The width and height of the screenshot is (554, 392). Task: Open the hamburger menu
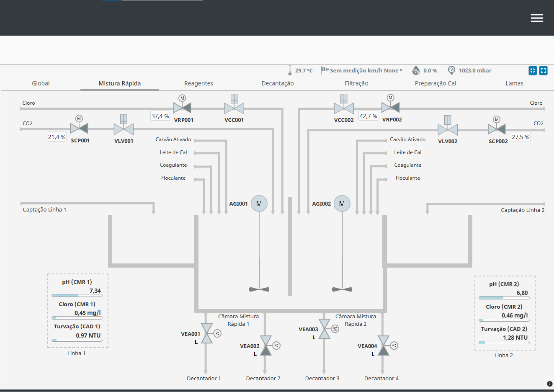(x=537, y=18)
